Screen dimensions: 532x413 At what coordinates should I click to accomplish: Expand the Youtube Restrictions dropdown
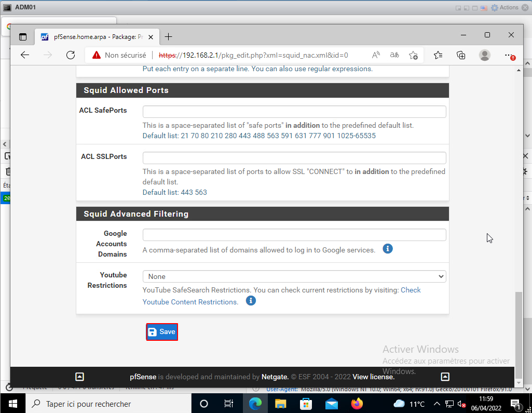pyautogui.click(x=294, y=277)
